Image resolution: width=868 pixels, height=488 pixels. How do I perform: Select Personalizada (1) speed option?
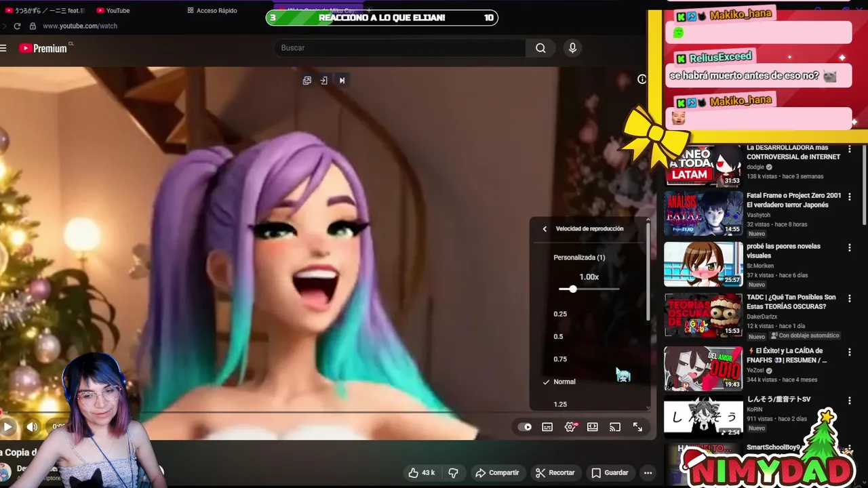(579, 258)
